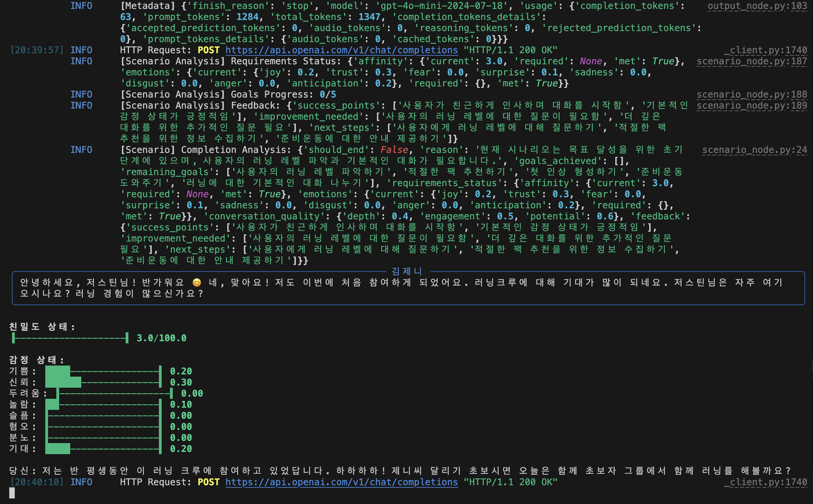Click the terminal cursor block at the prompt
The image size is (813, 504).
click(x=12, y=493)
